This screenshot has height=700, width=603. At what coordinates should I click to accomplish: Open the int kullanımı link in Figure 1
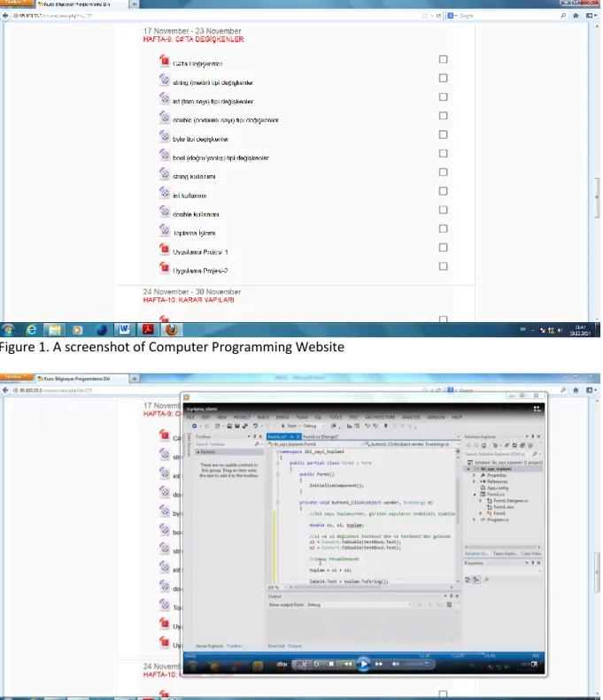189,196
